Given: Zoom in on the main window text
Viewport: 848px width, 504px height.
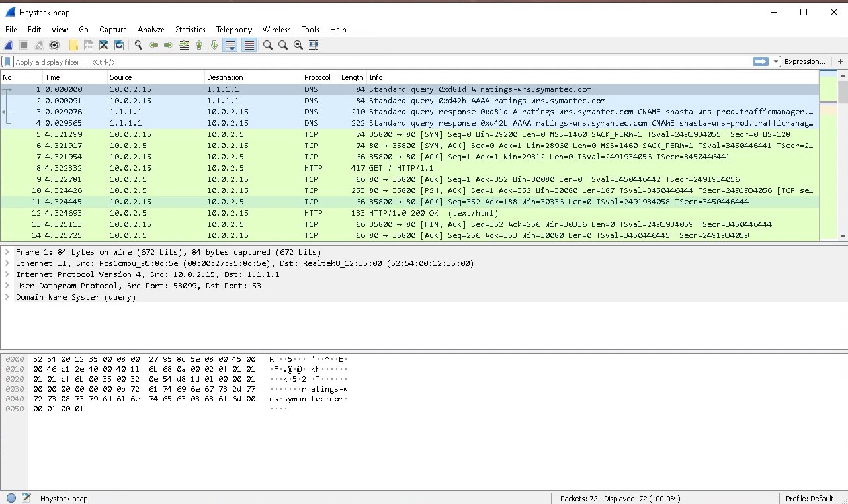Looking at the screenshot, I should click(268, 45).
